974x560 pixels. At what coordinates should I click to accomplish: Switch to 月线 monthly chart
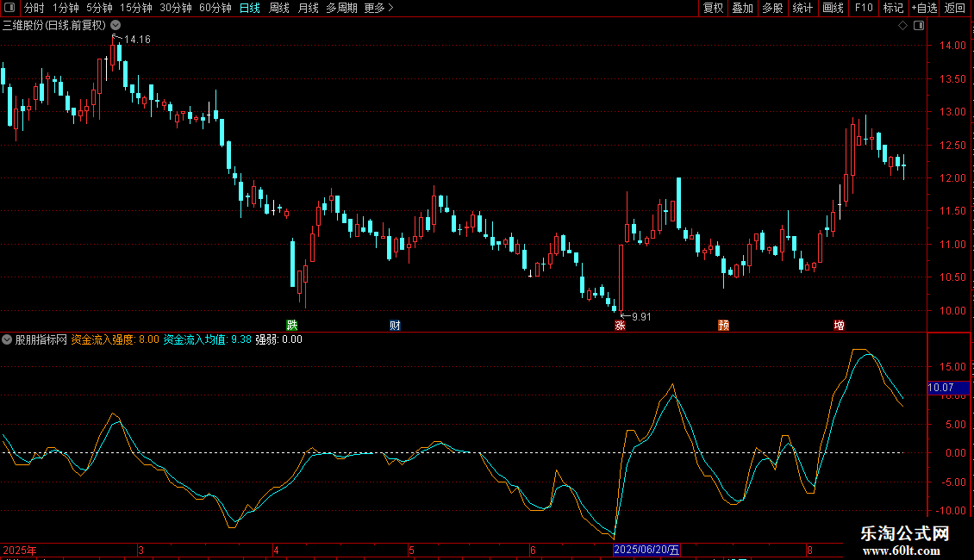coord(308,8)
